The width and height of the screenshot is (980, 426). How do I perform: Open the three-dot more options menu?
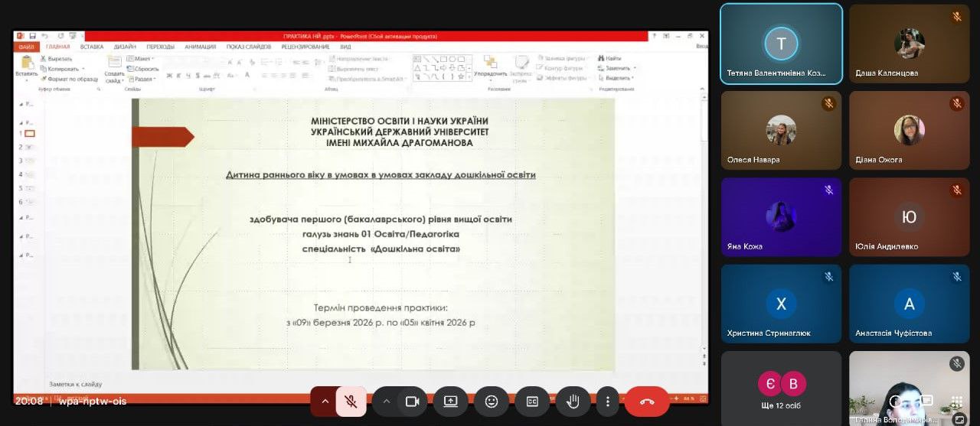608,402
